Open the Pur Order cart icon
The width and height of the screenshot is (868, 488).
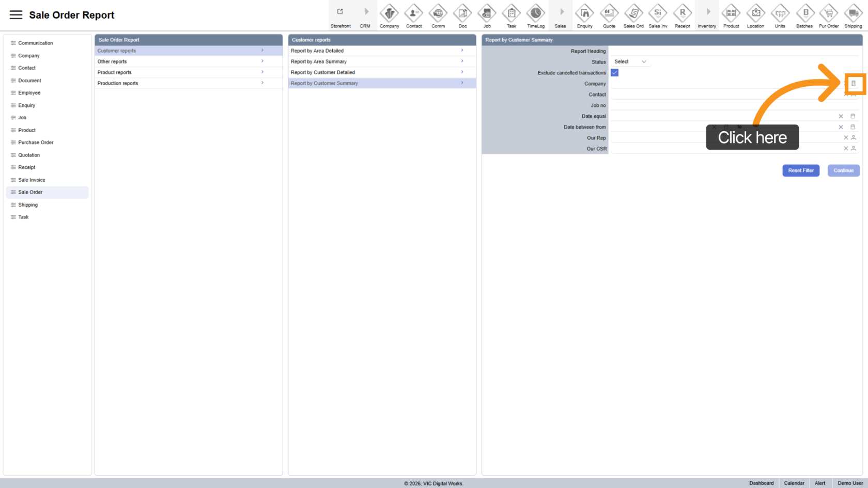click(x=829, y=13)
